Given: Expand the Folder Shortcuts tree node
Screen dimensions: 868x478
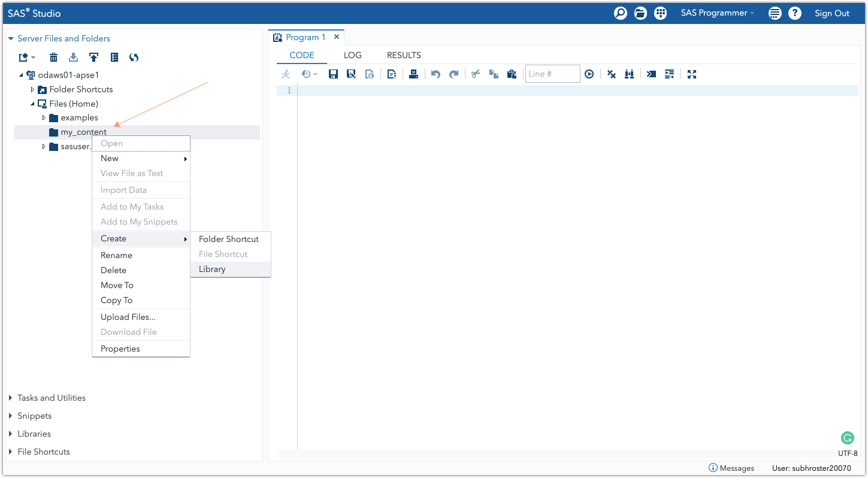Looking at the screenshot, I should pyautogui.click(x=32, y=89).
